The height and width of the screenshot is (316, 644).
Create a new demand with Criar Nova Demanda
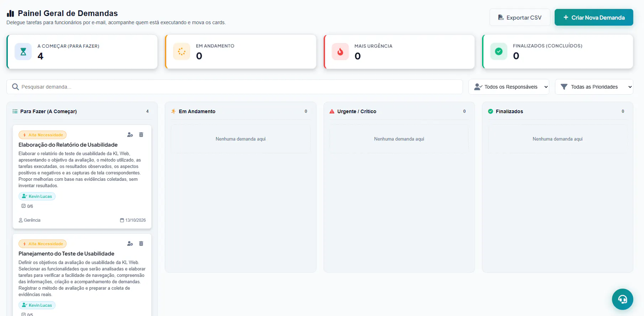click(594, 17)
